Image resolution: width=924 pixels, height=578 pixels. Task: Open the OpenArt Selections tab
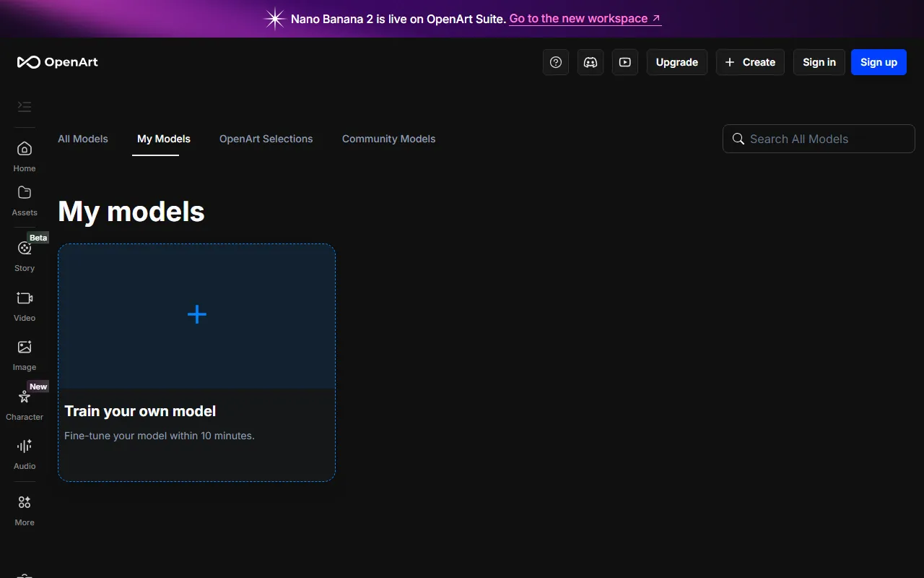click(x=266, y=139)
